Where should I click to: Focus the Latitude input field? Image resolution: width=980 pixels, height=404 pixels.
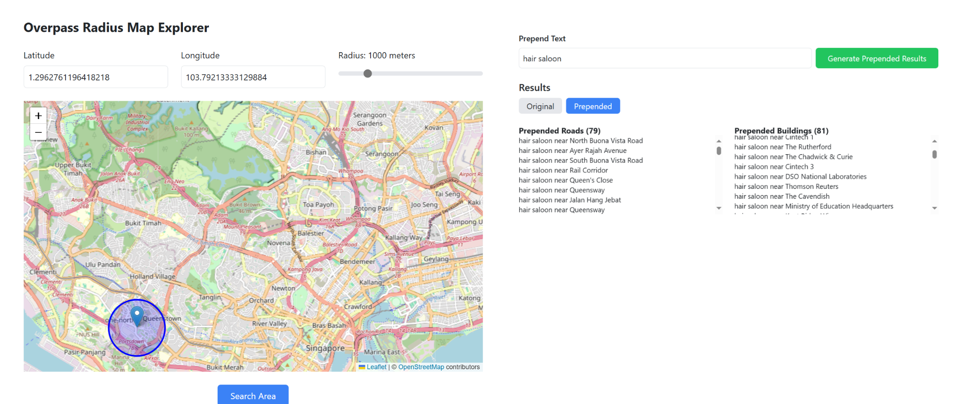96,77
